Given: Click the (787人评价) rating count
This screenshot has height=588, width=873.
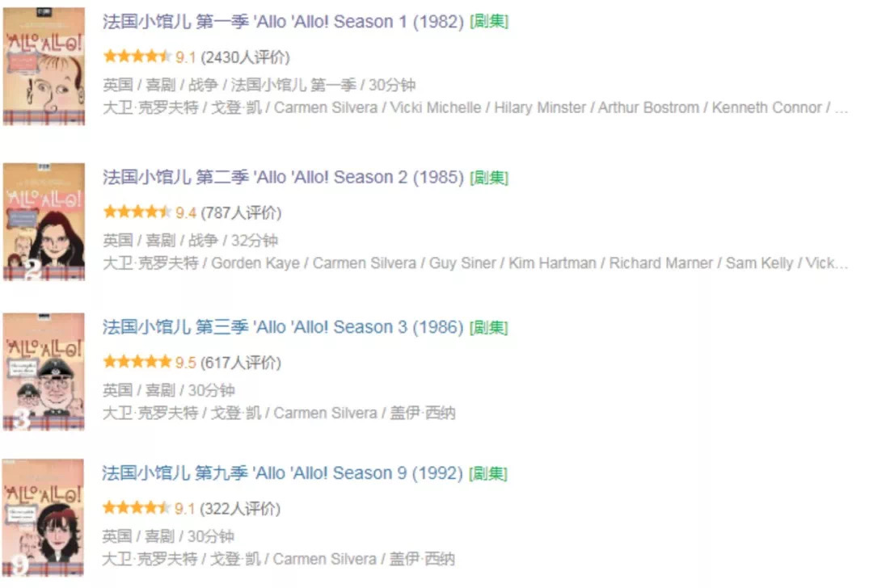Looking at the screenshot, I should [x=241, y=213].
